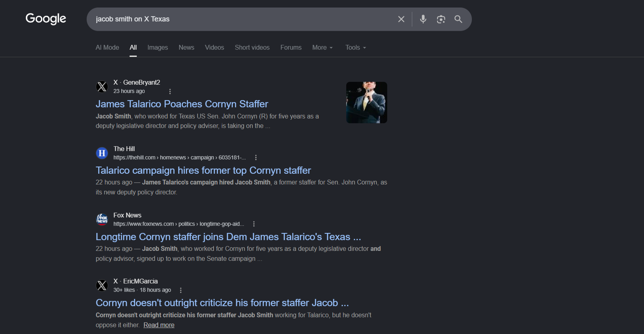The width and height of the screenshot is (644, 334).
Task: Click the thehill.com URL breadcrumb
Action: (x=180, y=157)
